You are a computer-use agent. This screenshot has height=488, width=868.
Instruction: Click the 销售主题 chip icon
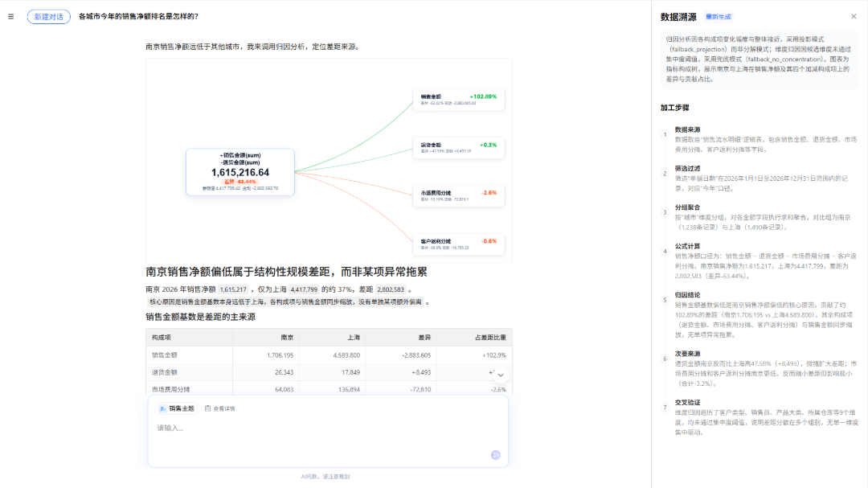tap(162, 408)
